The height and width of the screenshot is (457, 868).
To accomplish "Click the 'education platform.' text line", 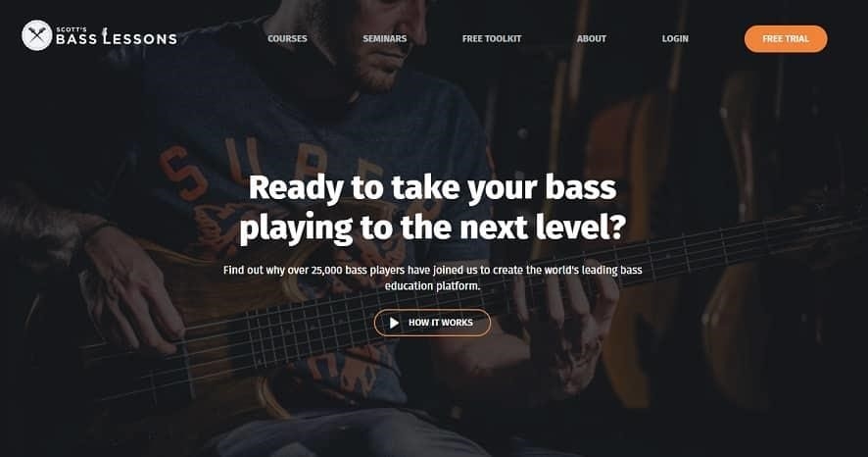I will (x=432, y=286).
